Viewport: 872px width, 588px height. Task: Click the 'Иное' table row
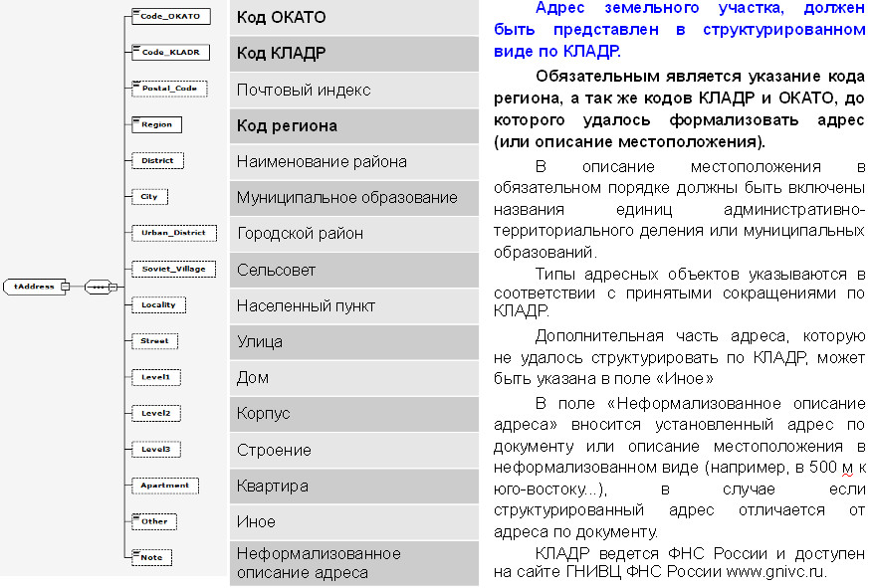click(354, 522)
